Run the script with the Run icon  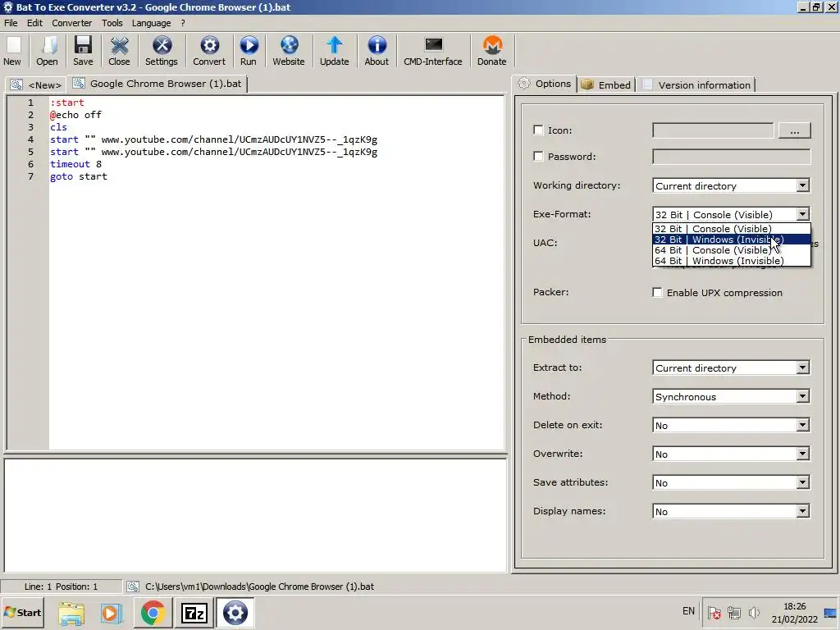(249, 45)
